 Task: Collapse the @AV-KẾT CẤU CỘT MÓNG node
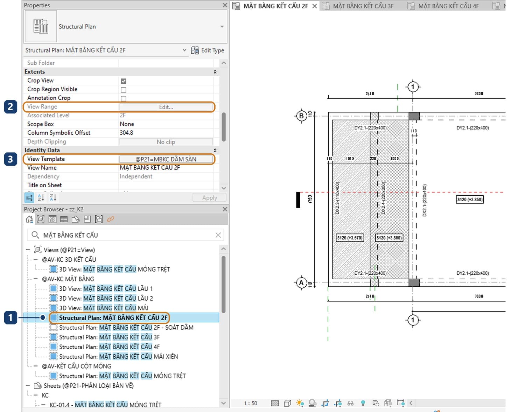pyautogui.click(x=35, y=366)
